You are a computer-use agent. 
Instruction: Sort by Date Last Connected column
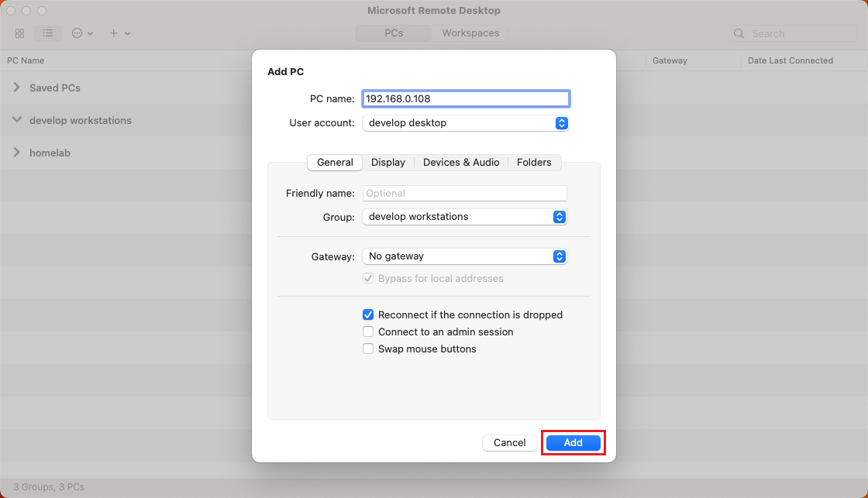tap(790, 61)
